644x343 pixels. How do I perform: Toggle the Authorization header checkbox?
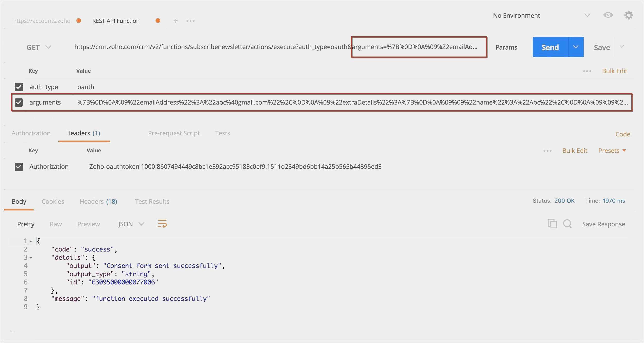18,166
